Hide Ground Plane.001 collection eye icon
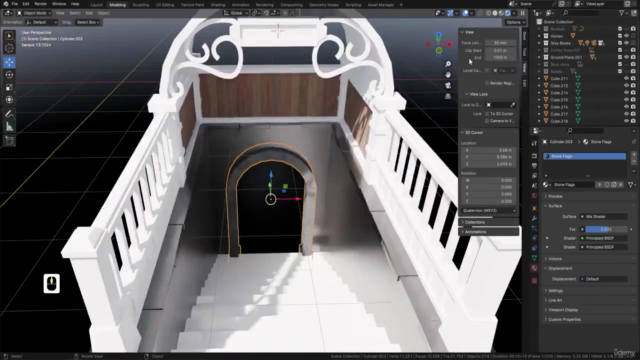640x360 pixels. (x=626, y=57)
